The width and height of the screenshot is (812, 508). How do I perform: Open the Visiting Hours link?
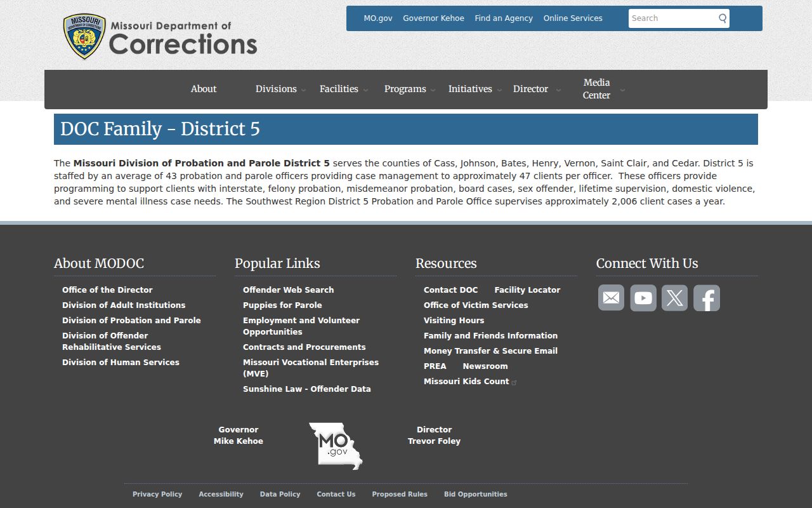pos(454,320)
